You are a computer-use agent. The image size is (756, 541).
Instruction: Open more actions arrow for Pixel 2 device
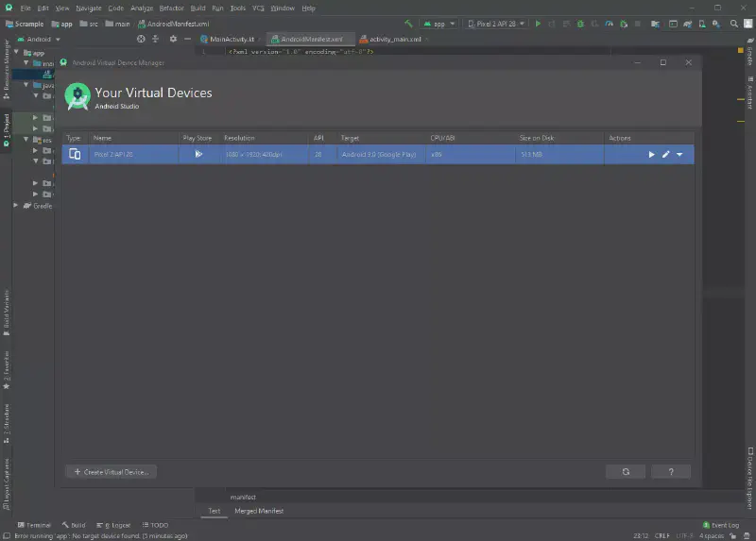[679, 154]
